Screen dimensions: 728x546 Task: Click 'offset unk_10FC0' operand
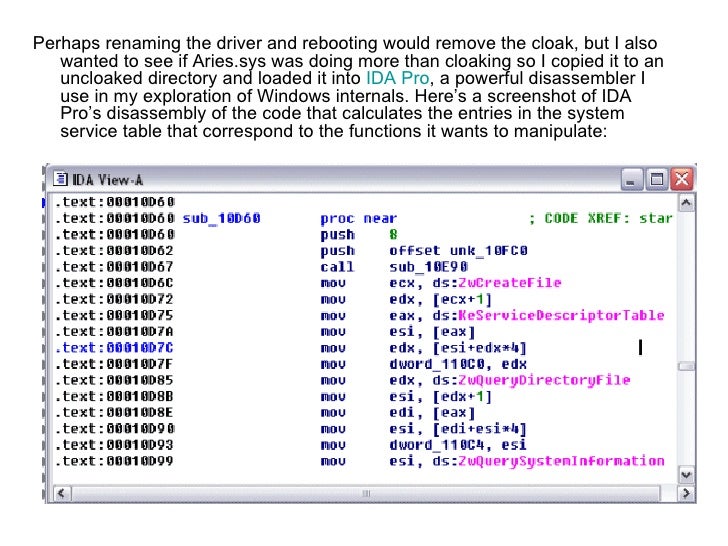[x=458, y=251]
